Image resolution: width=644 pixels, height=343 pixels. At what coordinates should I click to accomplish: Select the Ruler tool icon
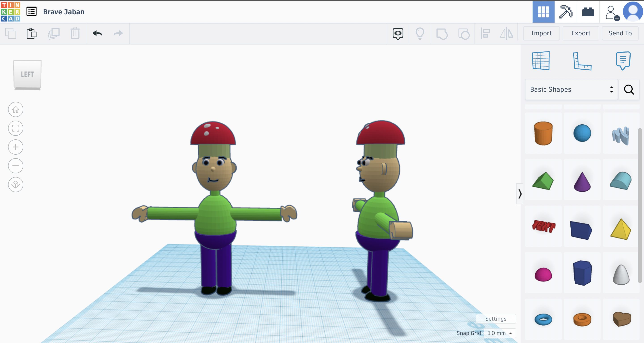[x=582, y=61]
